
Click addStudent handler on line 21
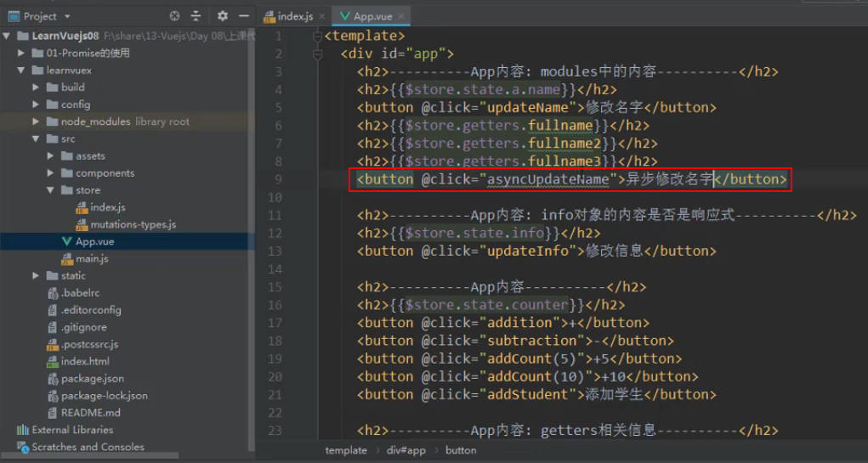pyautogui.click(x=528, y=394)
